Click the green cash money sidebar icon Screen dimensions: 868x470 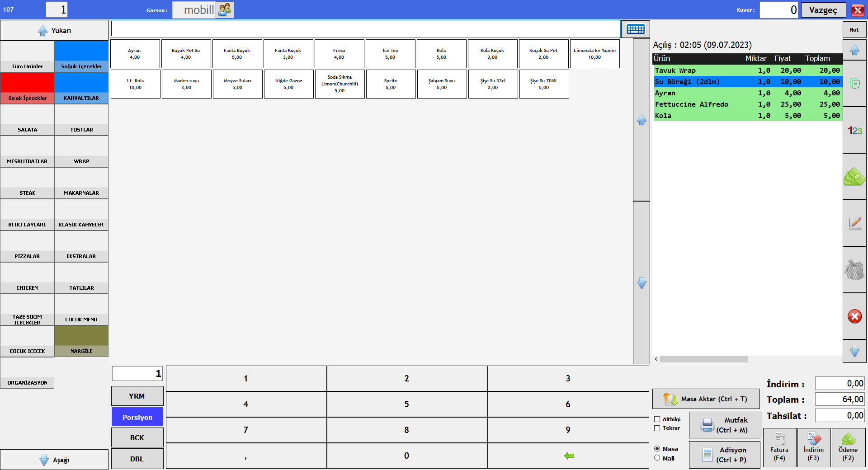coord(854,177)
